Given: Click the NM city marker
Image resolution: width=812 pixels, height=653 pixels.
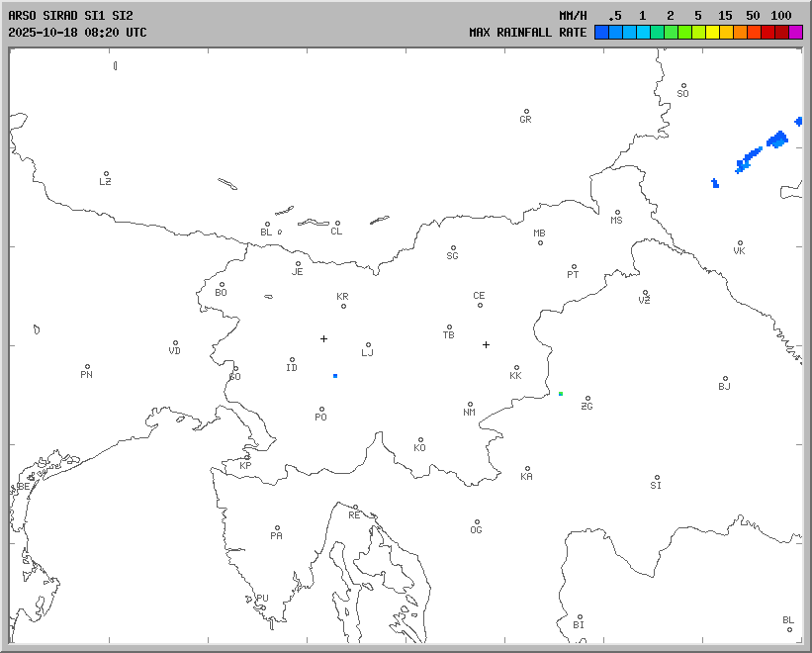Looking at the screenshot, I should [x=470, y=405].
